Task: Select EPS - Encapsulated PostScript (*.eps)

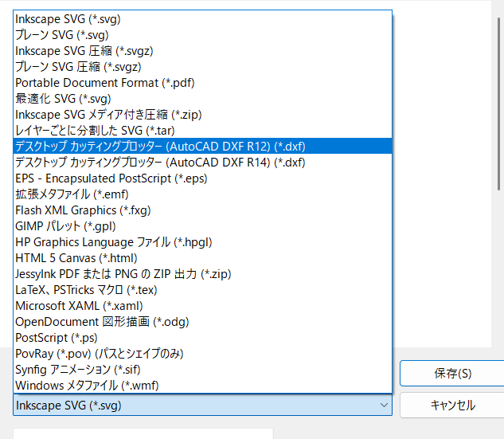Action: pyautogui.click(x=202, y=178)
